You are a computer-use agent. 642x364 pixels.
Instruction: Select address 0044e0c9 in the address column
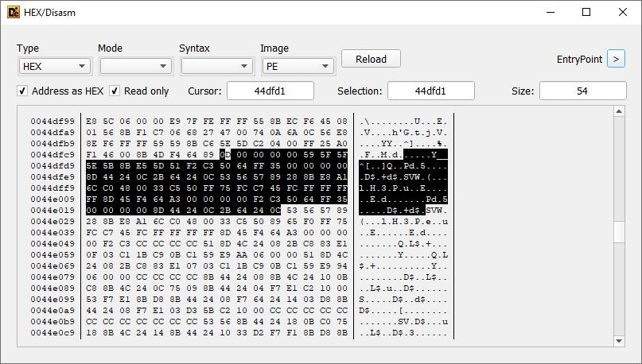point(53,332)
